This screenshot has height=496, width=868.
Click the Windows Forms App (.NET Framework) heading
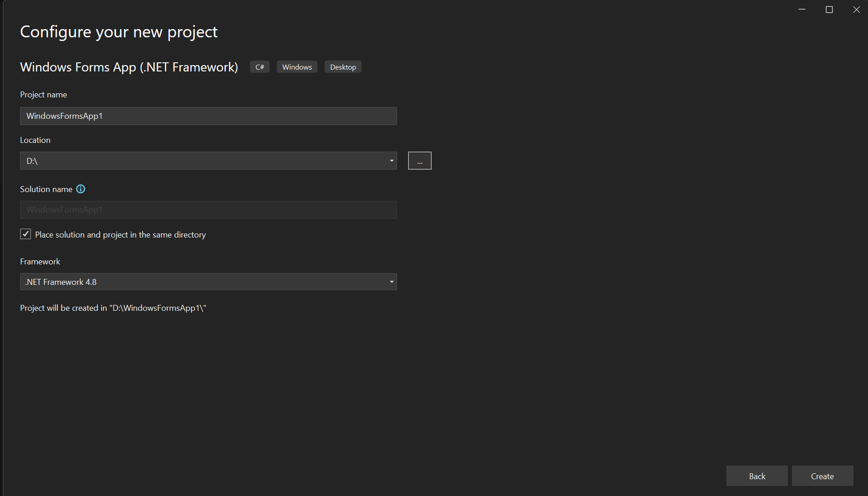pyautogui.click(x=129, y=67)
